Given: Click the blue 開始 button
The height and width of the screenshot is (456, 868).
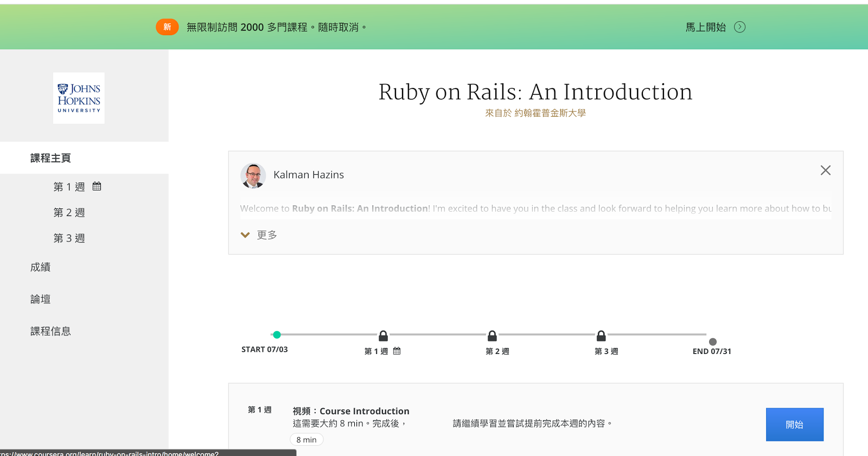Looking at the screenshot, I should click(795, 425).
